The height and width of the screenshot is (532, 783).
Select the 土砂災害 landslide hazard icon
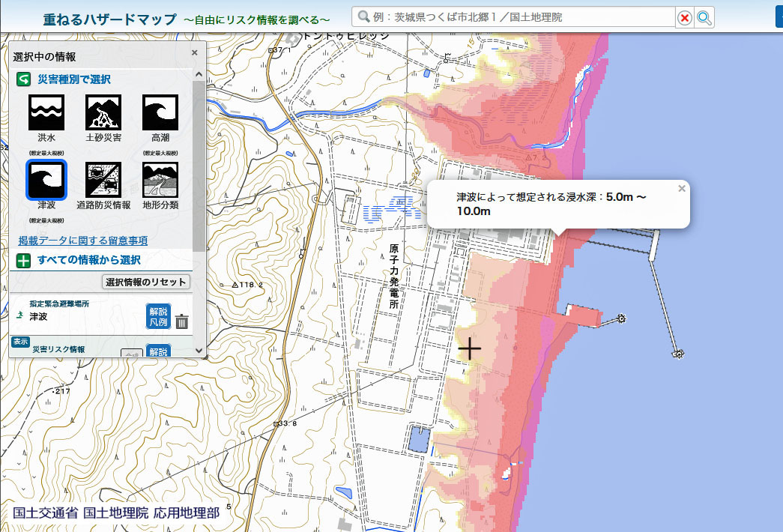click(x=103, y=112)
